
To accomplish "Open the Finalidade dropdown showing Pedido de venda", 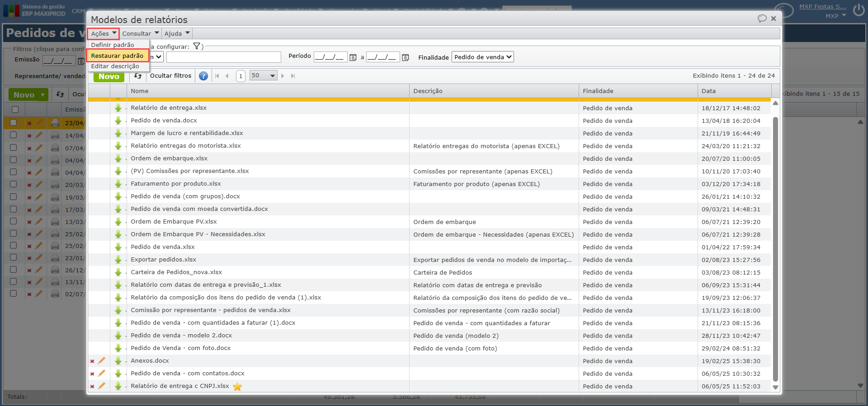I will 482,57.
